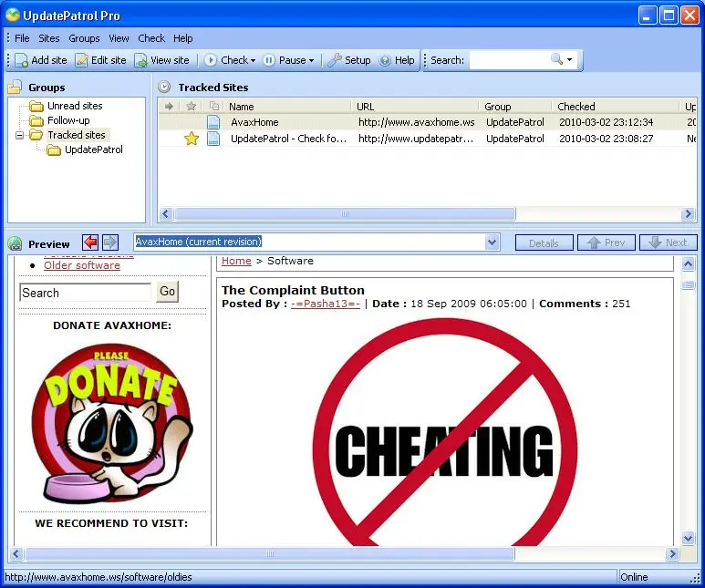The width and height of the screenshot is (705, 588).
Task: Click the search magnifier icon
Action: click(556, 59)
